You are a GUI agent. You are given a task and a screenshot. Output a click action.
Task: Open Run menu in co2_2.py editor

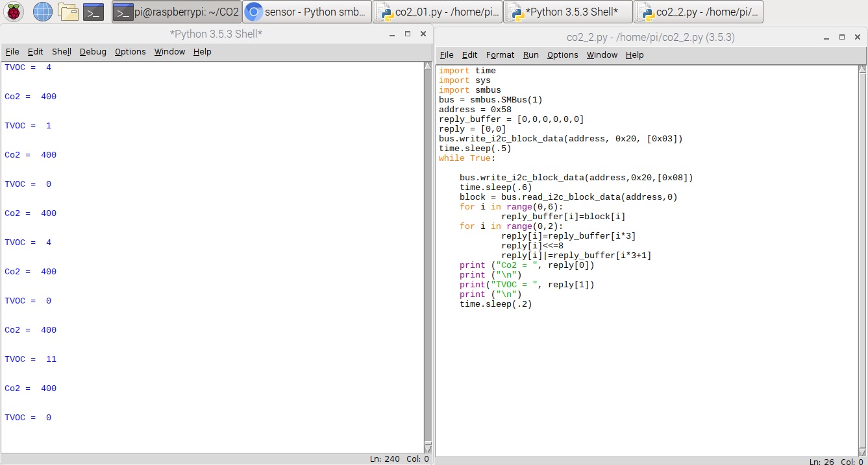[x=531, y=55]
